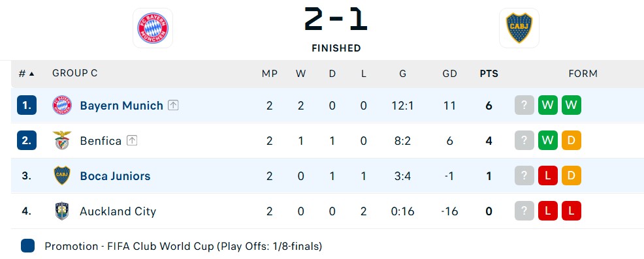Sort the table by the # rank column
Viewport: 644px width, 259px height.
(x=26, y=74)
